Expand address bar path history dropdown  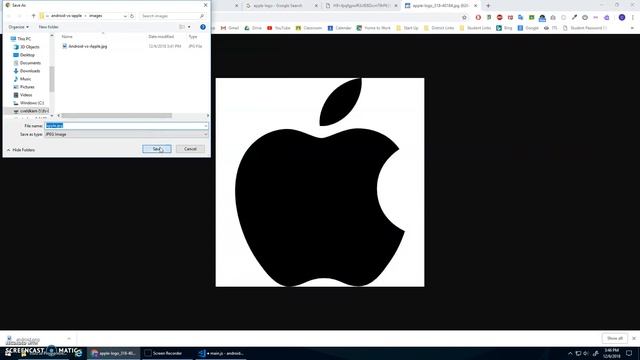(x=125, y=16)
